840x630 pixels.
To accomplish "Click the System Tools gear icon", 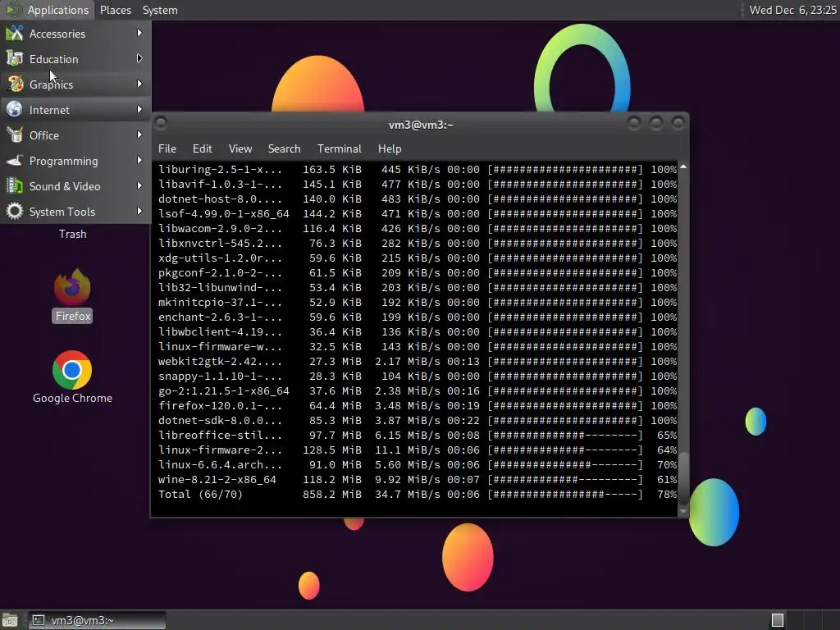I will coord(15,211).
